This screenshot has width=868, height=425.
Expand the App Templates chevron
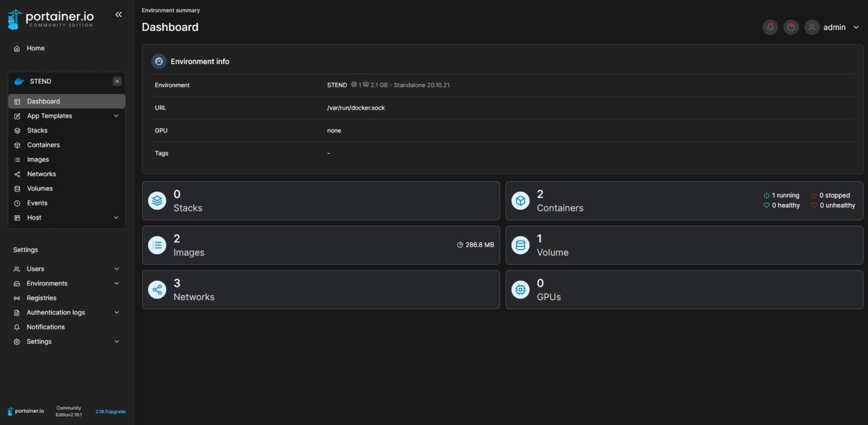click(116, 116)
